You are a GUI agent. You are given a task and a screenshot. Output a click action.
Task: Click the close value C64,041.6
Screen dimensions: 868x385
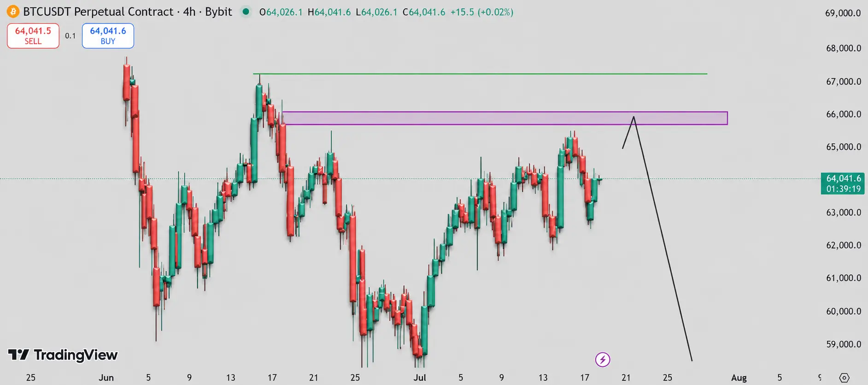click(424, 12)
